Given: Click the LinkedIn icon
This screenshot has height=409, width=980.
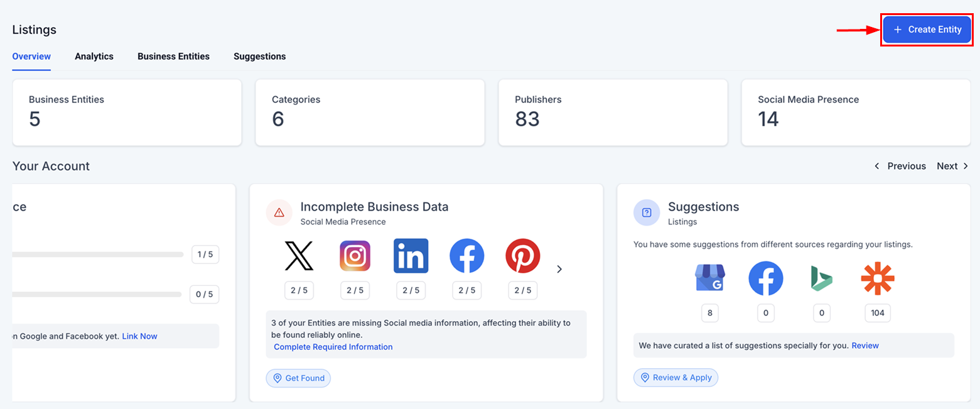Looking at the screenshot, I should (x=411, y=256).
